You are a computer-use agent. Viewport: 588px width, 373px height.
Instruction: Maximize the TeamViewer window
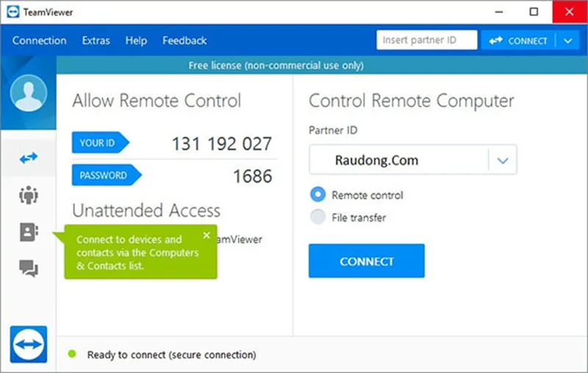click(x=534, y=12)
